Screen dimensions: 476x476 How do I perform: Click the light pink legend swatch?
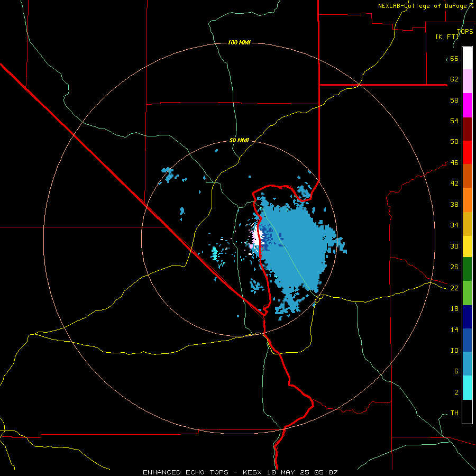tap(467, 81)
